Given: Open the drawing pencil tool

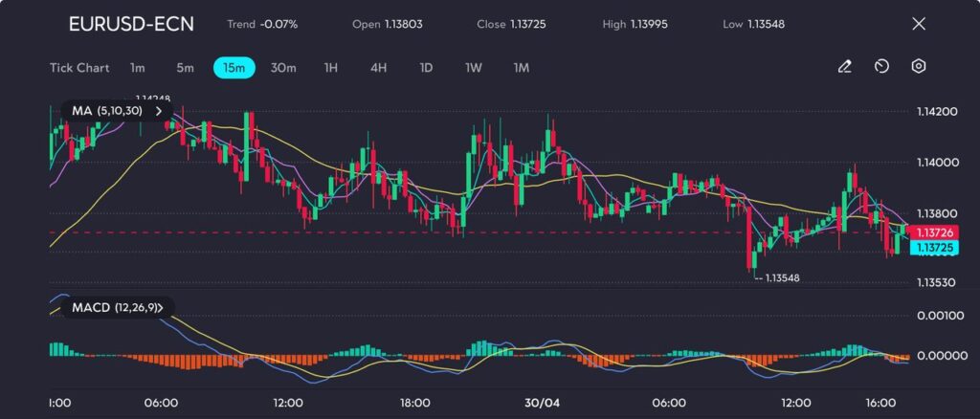Looking at the screenshot, I should pos(844,67).
